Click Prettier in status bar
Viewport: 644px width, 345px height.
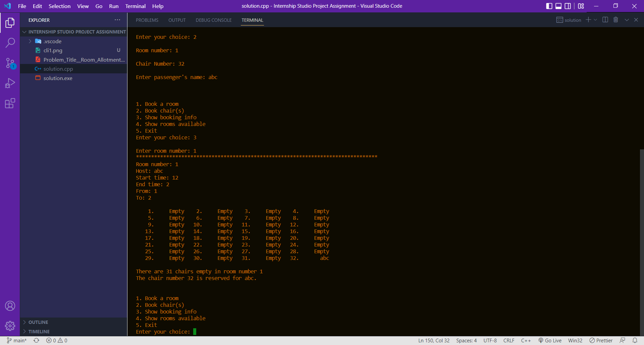click(x=601, y=340)
